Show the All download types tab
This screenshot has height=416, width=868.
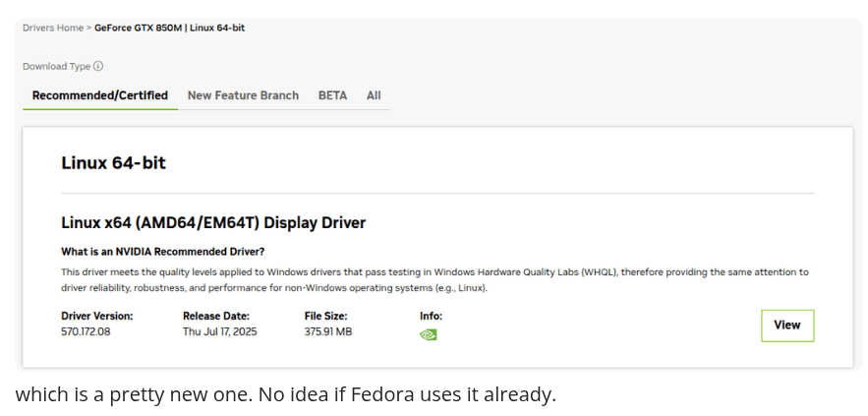tap(374, 95)
